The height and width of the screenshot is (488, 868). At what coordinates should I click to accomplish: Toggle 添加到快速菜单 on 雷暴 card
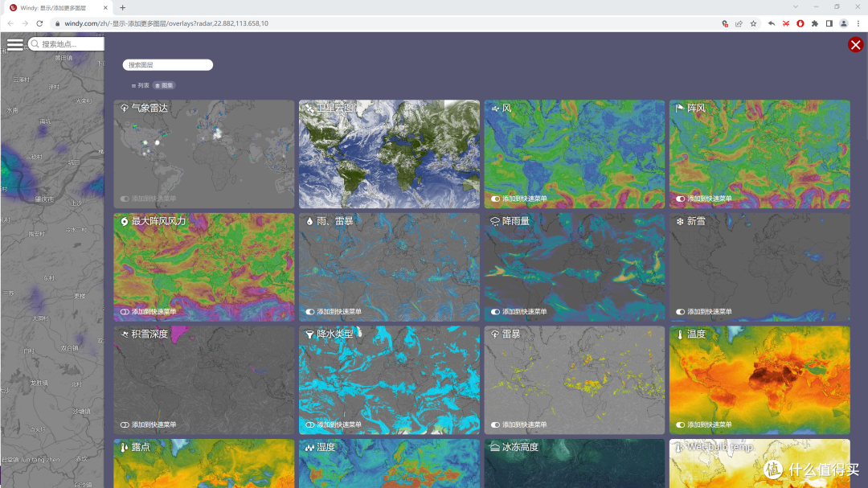tap(495, 424)
